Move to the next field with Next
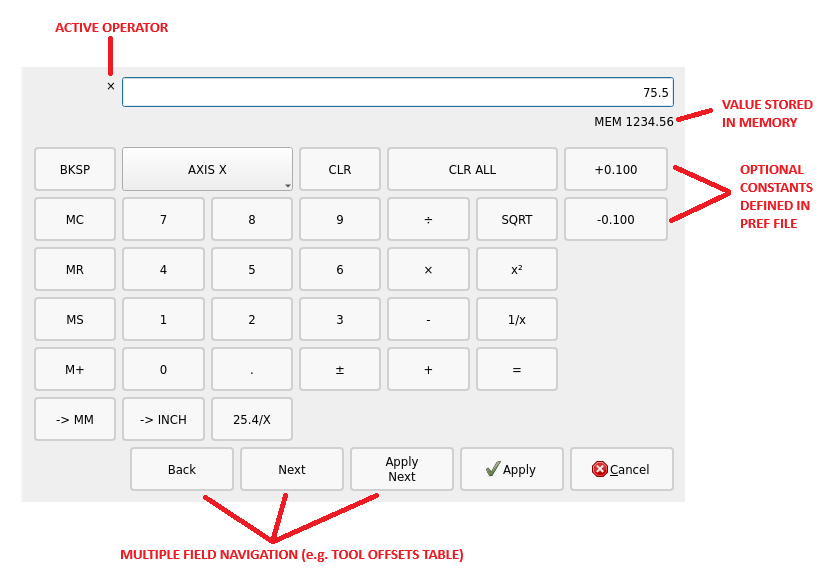The width and height of the screenshot is (838, 576). pos(291,469)
